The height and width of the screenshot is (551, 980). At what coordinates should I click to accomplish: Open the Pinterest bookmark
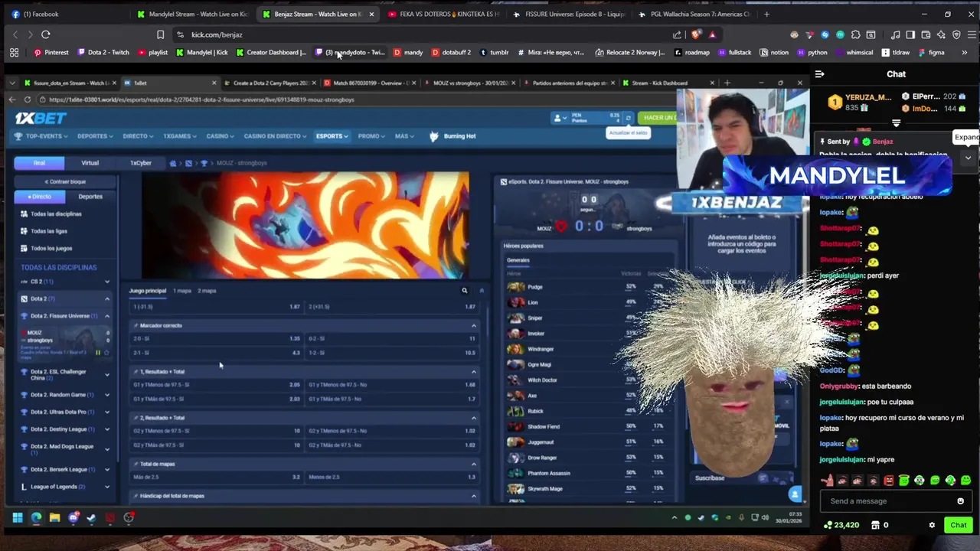click(x=51, y=53)
